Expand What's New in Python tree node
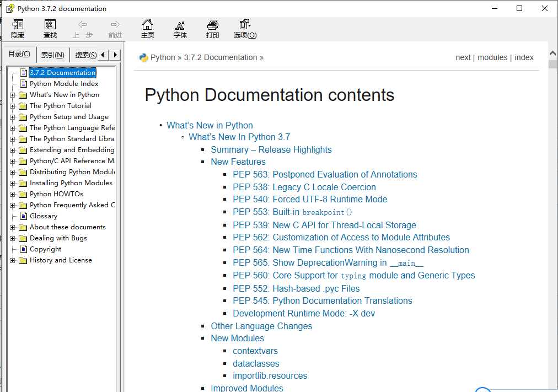 (13, 95)
